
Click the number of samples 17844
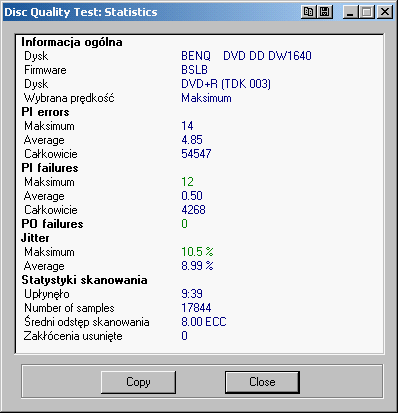pyautogui.click(x=196, y=308)
